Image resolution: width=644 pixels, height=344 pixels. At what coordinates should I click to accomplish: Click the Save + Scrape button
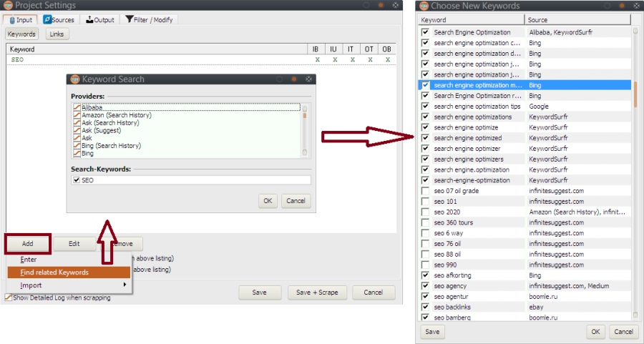point(317,293)
